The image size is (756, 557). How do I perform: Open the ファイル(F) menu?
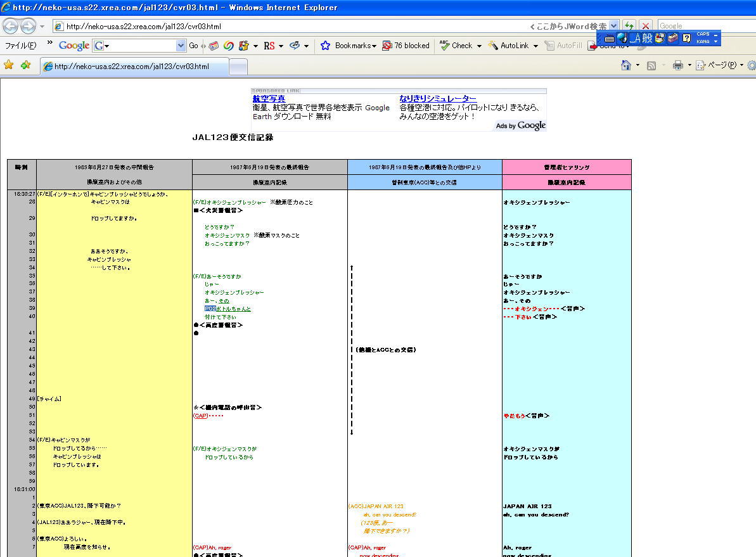[x=21, y=46]
